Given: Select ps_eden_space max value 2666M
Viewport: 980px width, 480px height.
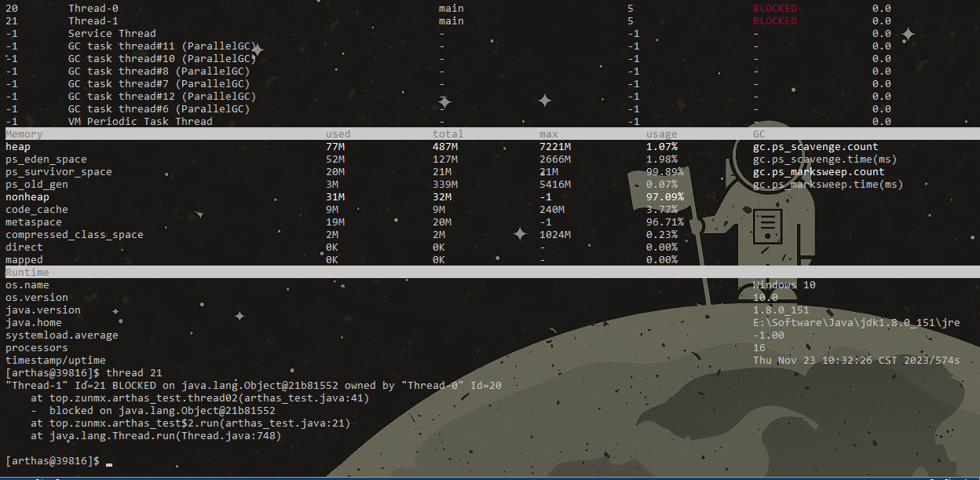Looking at the screenshot, I should pyautogui.click(x=555, y=159).
